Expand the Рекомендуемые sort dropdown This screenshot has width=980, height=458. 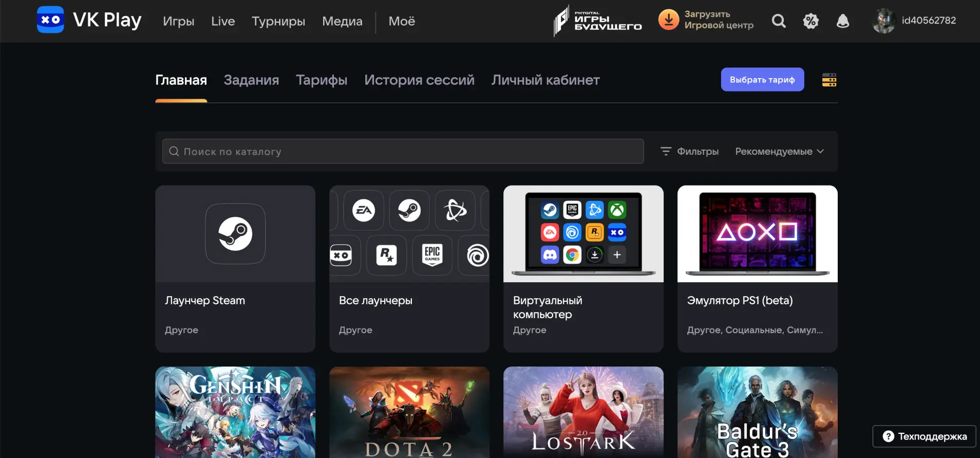(779, 152)
